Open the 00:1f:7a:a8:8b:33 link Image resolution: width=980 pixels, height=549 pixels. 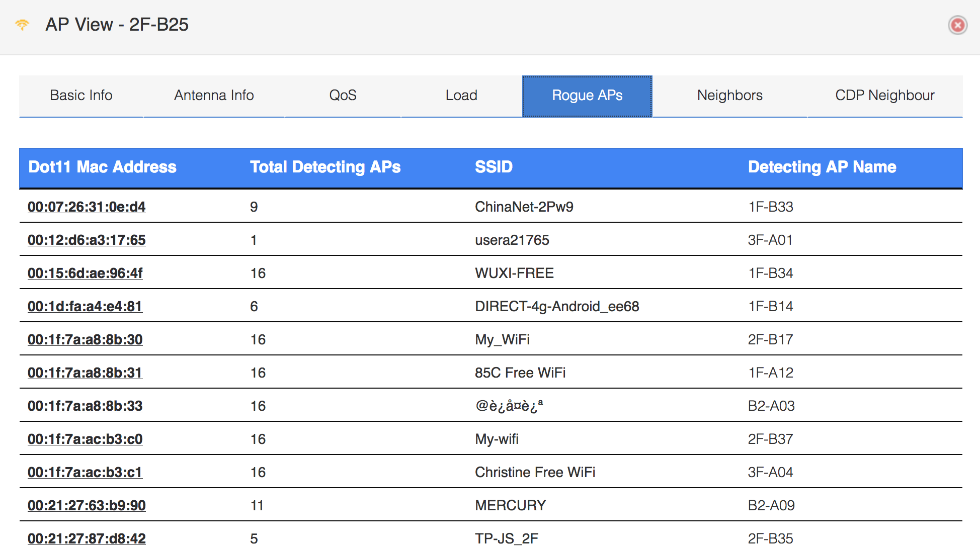tap(85, 406)
